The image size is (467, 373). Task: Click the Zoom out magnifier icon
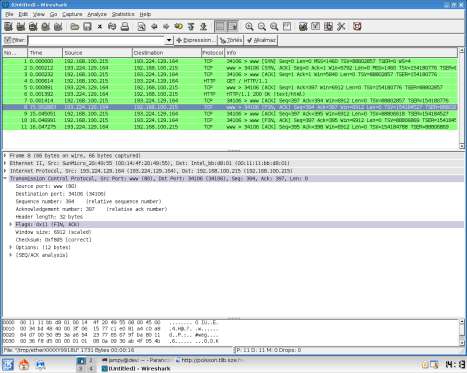click(x=262, y=27)
